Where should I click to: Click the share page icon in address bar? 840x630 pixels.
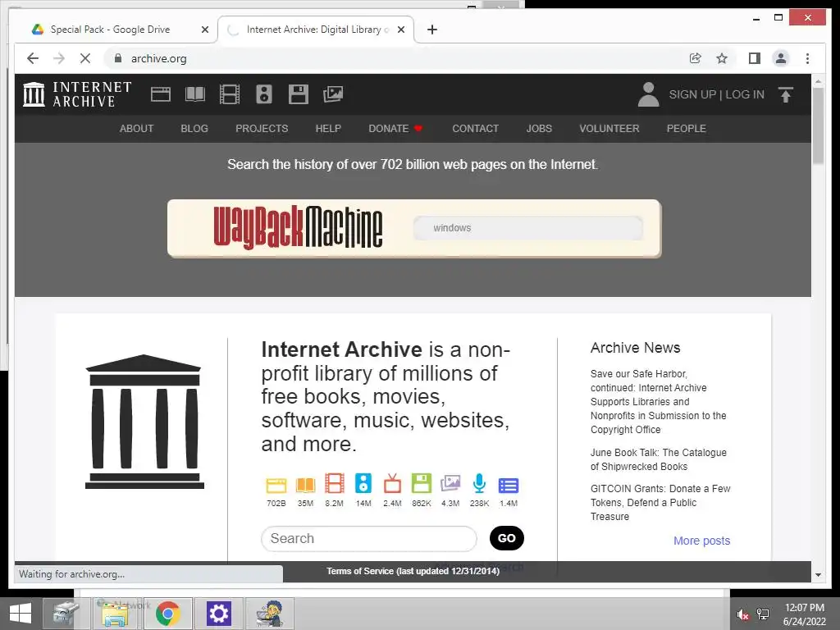(696, 58)
